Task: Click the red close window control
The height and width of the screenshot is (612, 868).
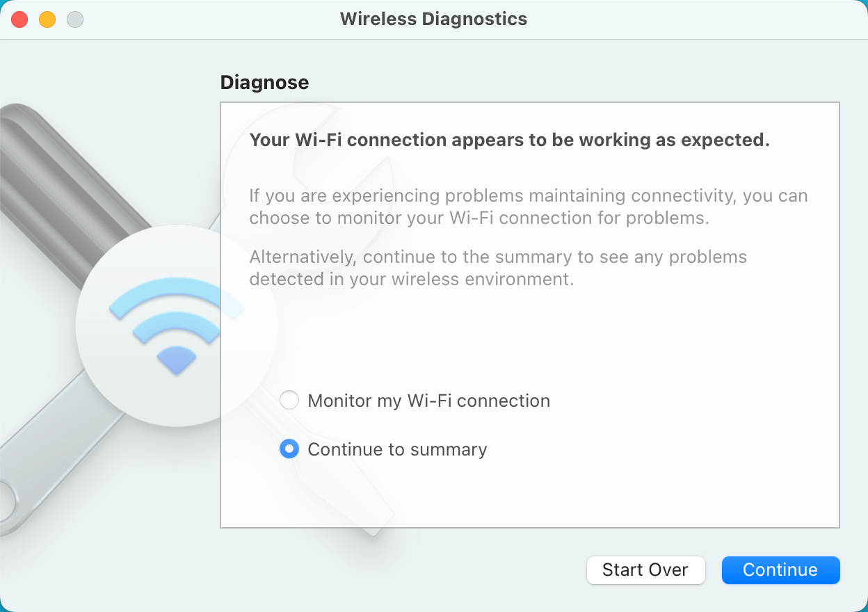Action: pyautogui.click(x=19, y=19)
